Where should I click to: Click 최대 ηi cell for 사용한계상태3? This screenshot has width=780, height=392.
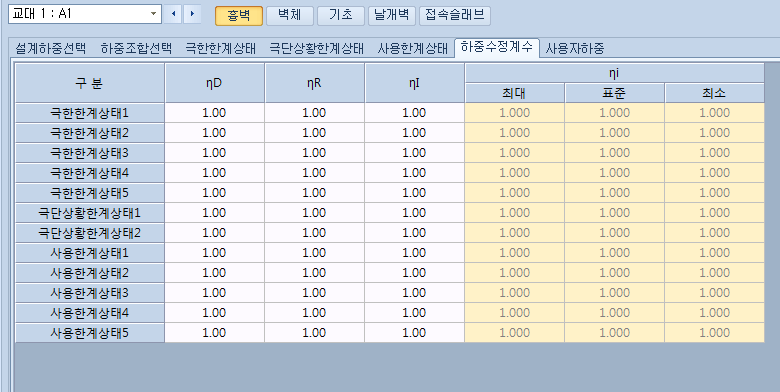(x=515, y=293)
